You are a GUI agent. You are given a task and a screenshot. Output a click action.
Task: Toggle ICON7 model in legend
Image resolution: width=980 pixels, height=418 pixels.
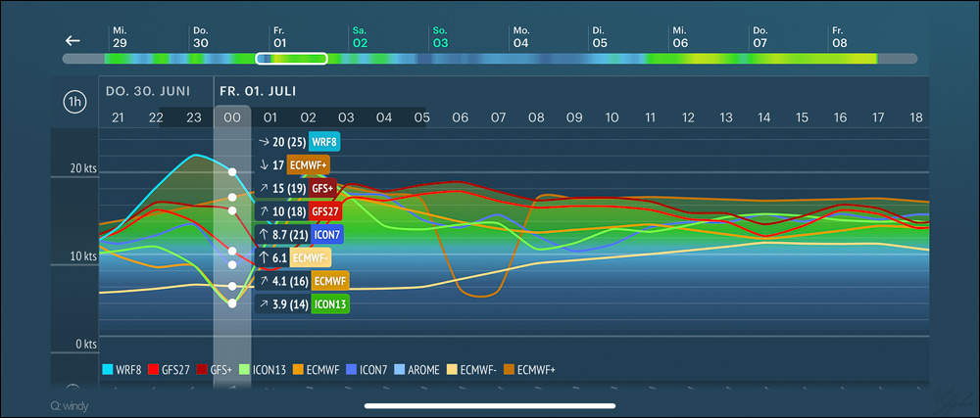point(367,369)
